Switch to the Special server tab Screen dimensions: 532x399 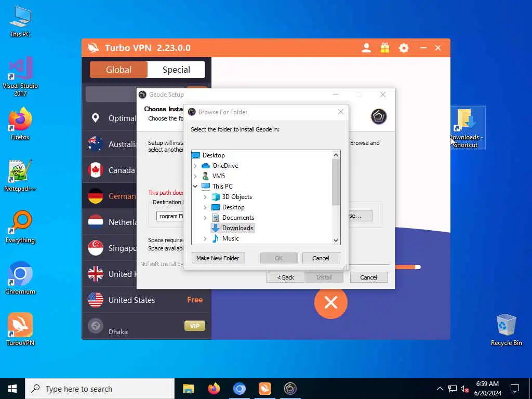coord(176,70)
